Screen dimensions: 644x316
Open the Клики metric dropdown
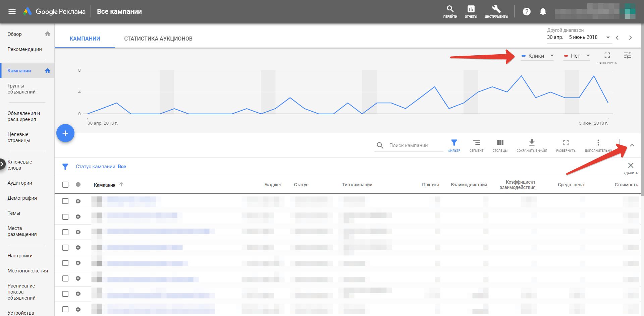click(537, 56)
